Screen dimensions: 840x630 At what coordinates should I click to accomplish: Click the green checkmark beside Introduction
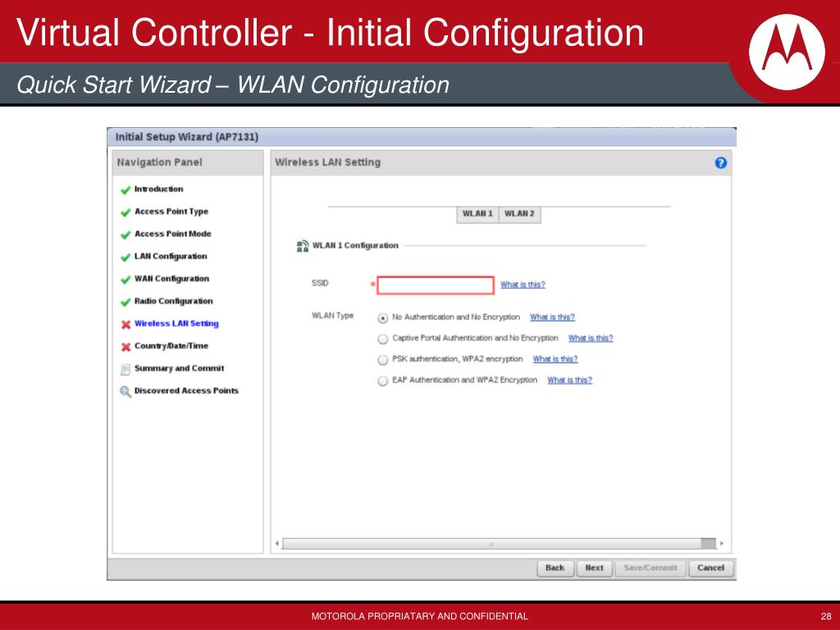point(126,190)
